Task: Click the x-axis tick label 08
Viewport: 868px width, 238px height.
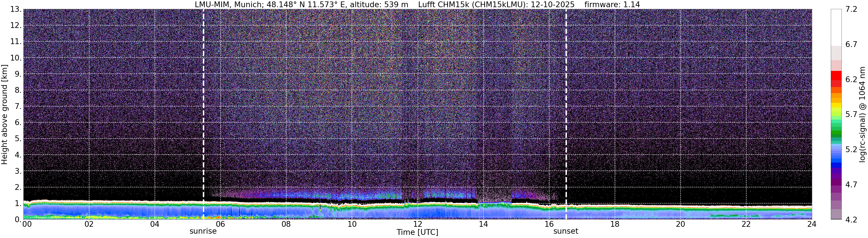Action: coord(286,224)
